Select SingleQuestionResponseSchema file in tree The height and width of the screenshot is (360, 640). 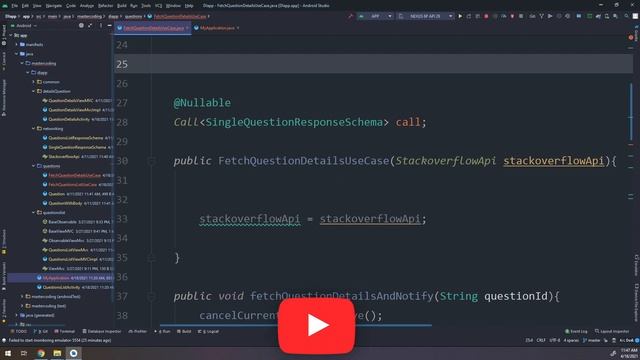click(x=77, y=147)
